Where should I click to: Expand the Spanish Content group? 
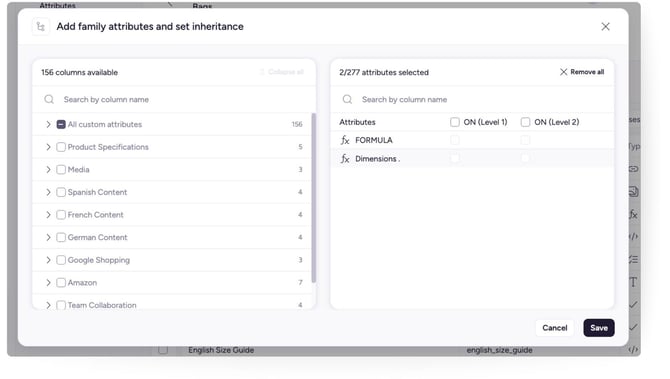pos(48,192)
